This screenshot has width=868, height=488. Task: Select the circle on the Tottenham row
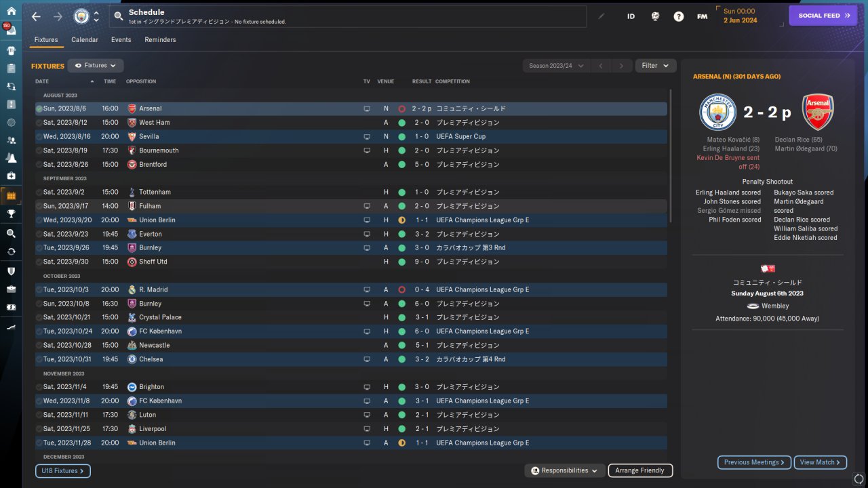39,192
